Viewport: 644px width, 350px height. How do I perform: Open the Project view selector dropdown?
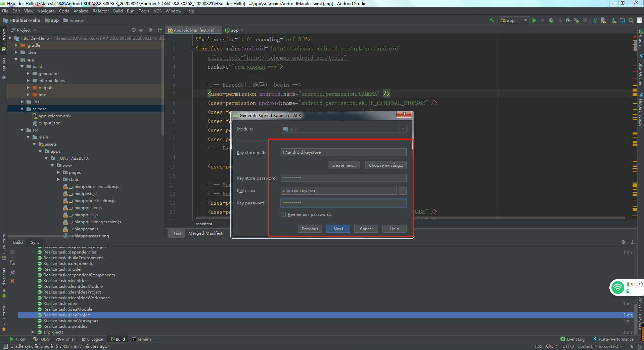pos(24,30)
